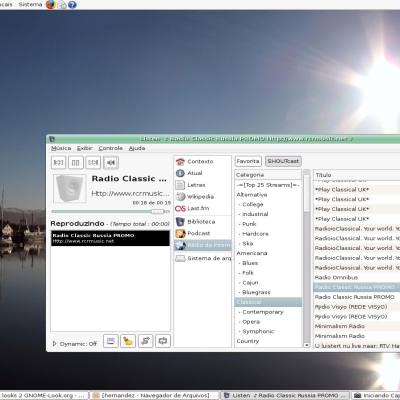Screen dimensions: 400x400
Task: Open the Wikipedia sidebar entry
Action: point(203,197)
